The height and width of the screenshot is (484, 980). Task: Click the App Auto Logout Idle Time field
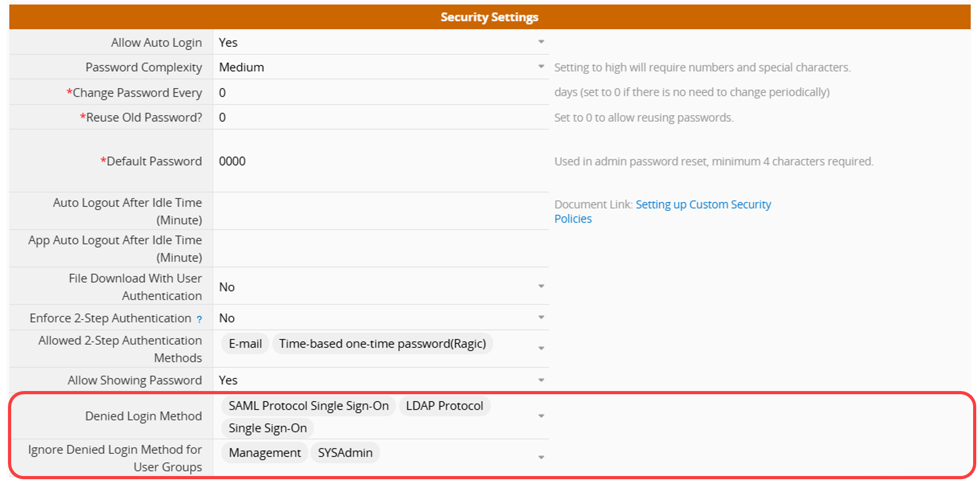[x=381, y=248]
